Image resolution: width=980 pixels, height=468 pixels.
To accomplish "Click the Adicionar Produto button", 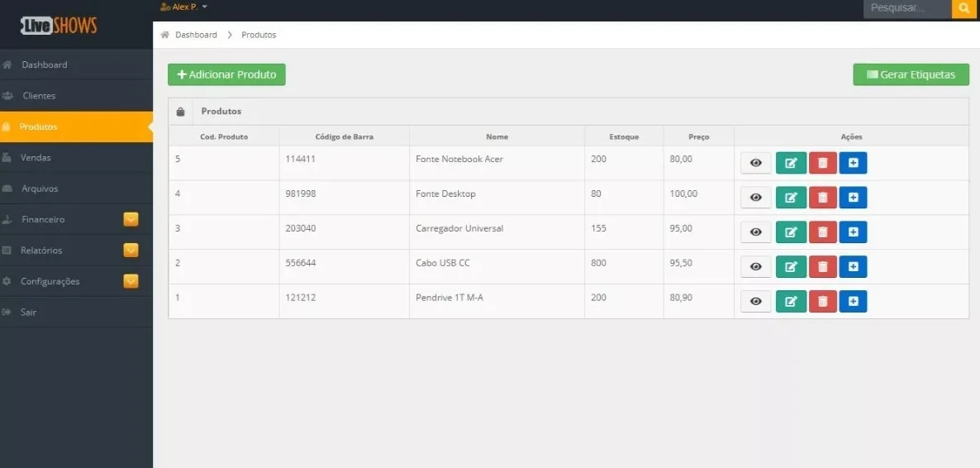I will (x=226, y=74).
